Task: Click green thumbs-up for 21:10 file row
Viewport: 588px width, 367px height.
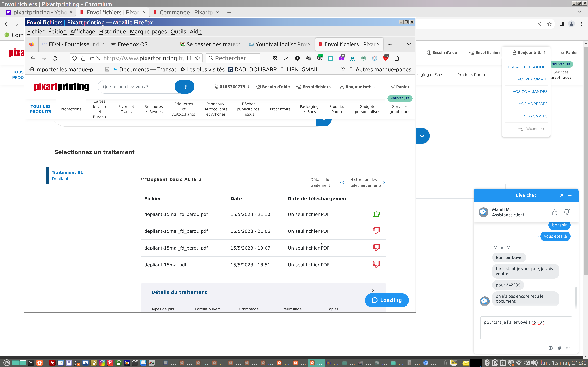Action: pos(376,214)
